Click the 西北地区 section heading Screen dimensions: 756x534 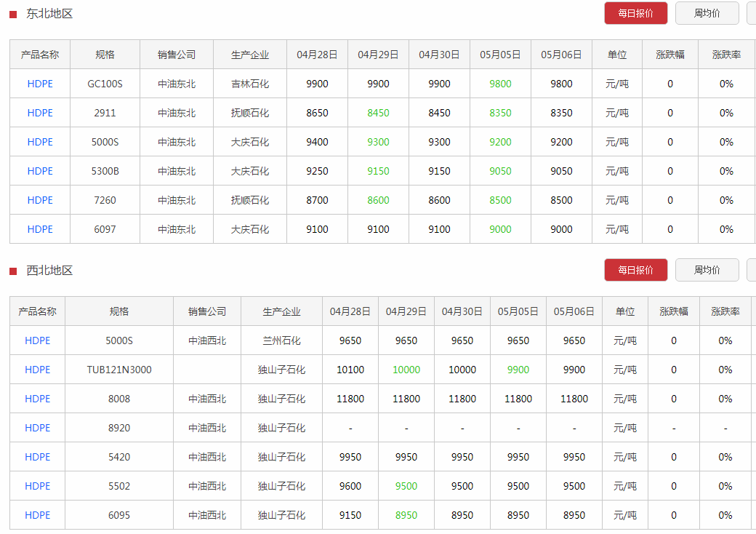49,270
